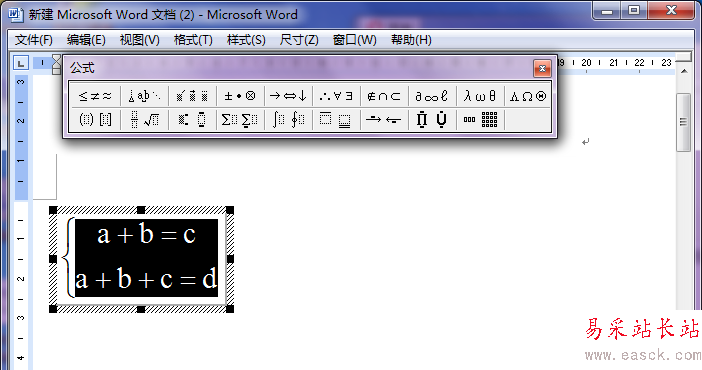
Task: Open the 帮助(H) menu
Action: click(x=411, y=40)
